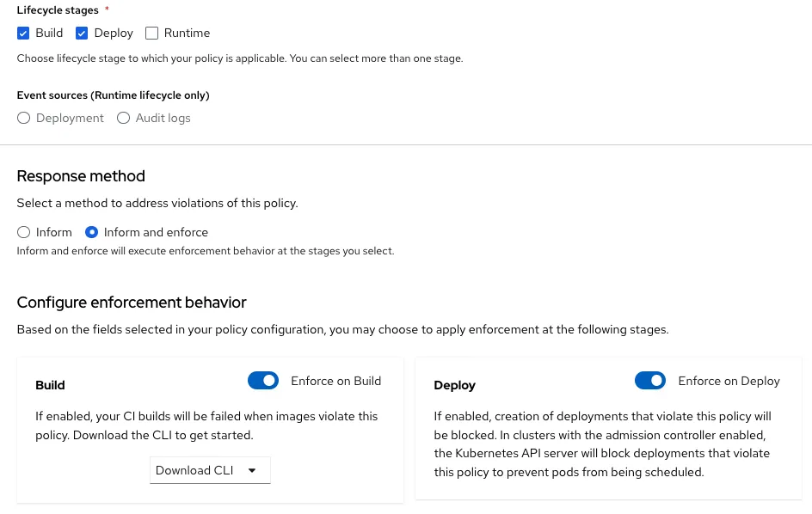812x514 pixels.
Task: Click the Build checkbox label
Action: point(49,33)
